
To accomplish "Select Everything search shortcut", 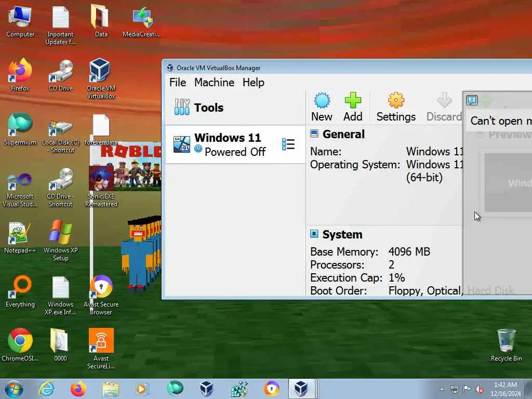I will click(x=20, y=292).
